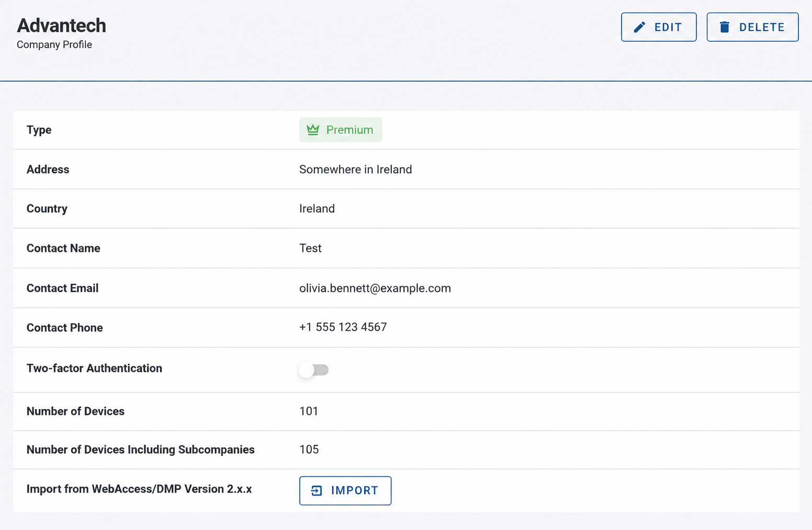This screenshot has height=530, width=812.
Task: Click the Number of Devices value 101
Action: pos(309,411)
